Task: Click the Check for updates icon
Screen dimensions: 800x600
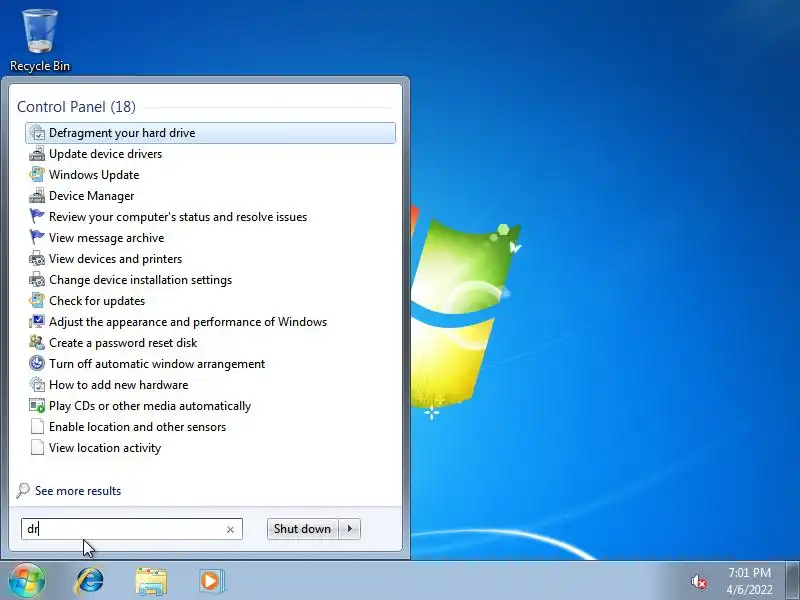Action: (x=37, y=301)
